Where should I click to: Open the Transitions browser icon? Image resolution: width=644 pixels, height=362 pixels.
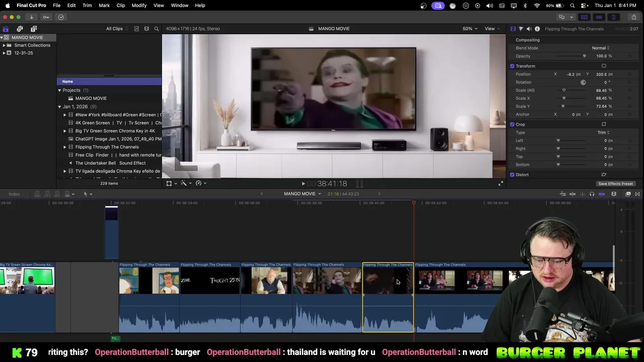pos(637,194)
